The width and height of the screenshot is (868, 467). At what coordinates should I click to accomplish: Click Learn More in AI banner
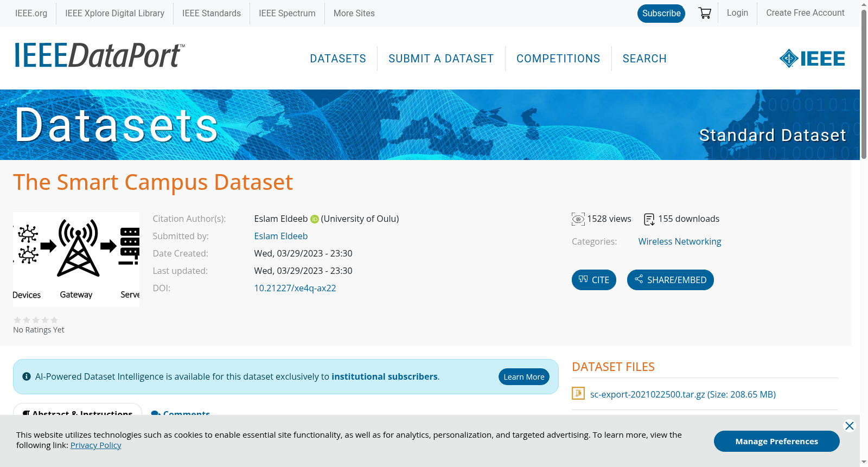(524, 377)
